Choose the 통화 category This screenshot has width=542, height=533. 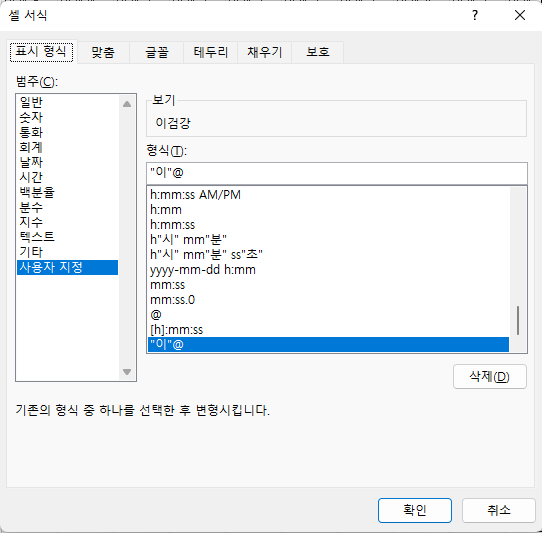pos(67,132)
